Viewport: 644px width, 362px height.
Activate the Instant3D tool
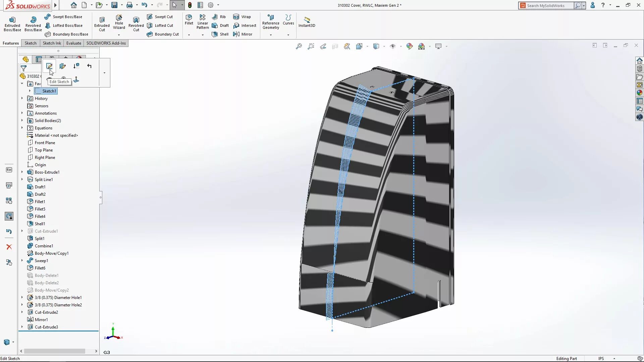(306, 22)
